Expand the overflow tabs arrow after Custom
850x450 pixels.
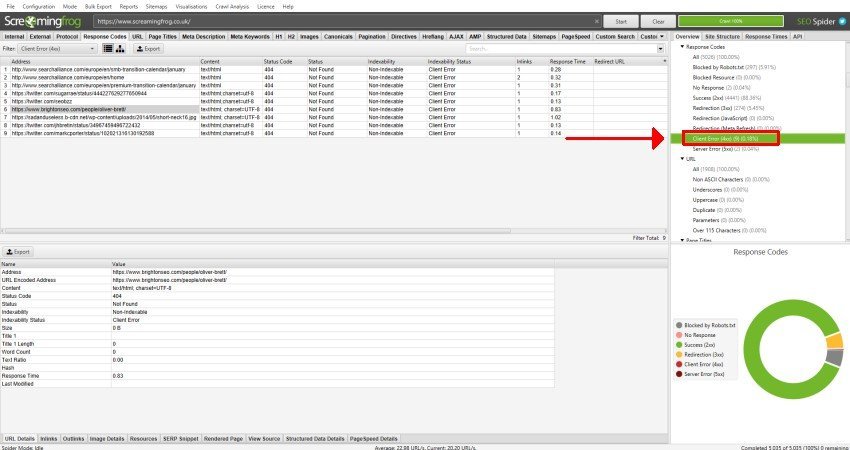point(663,36)
